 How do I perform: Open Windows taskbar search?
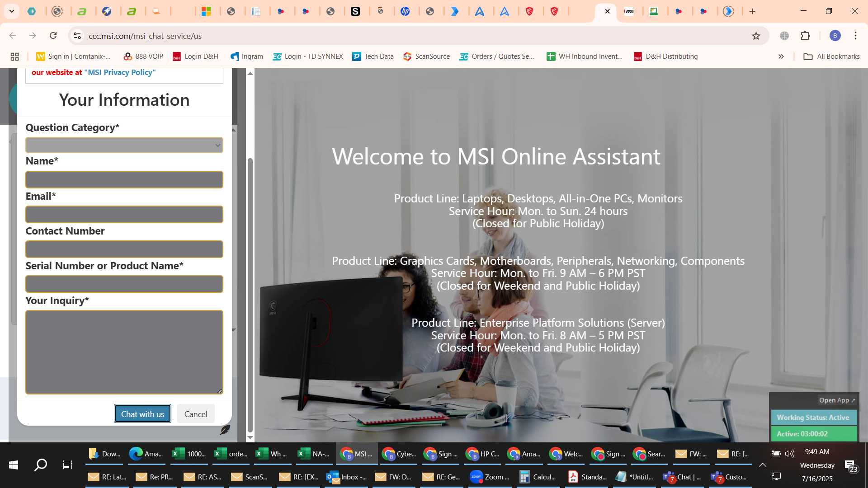tap(41, 465)
